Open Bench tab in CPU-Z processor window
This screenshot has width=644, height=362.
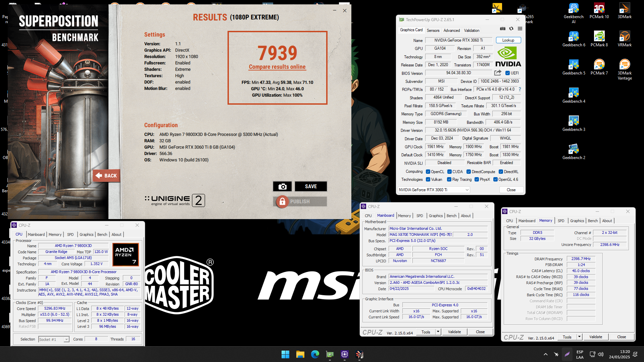[x=102, y=235]
